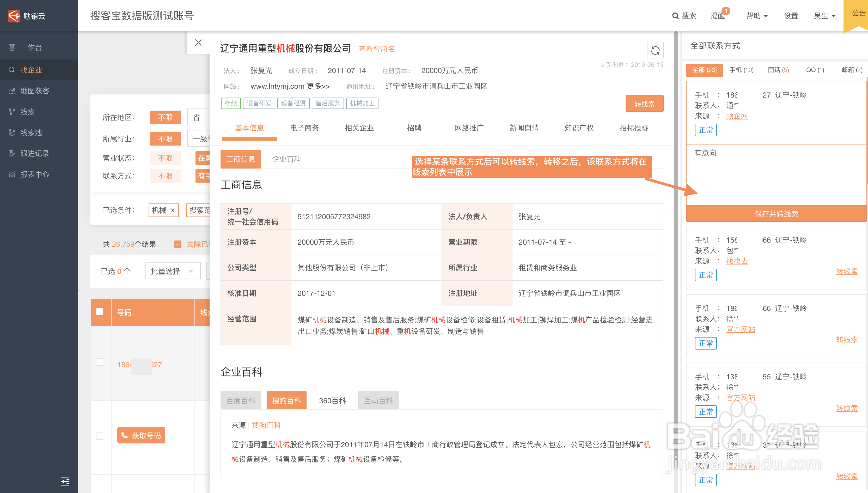Open the 搜狗百科 source link in the encyclopedia box
Screen dimensions: 868x493
point(266,425)
